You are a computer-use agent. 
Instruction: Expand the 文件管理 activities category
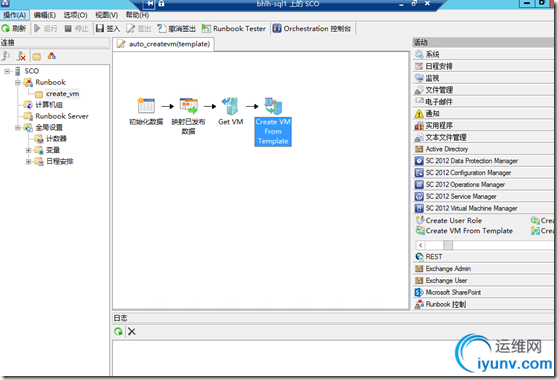pyautogui.click(x=483, y=90)
